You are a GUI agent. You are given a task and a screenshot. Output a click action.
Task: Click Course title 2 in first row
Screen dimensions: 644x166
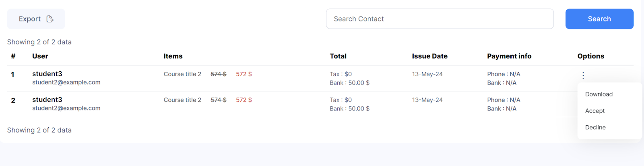pyautogui.click(x=182, y=74)
